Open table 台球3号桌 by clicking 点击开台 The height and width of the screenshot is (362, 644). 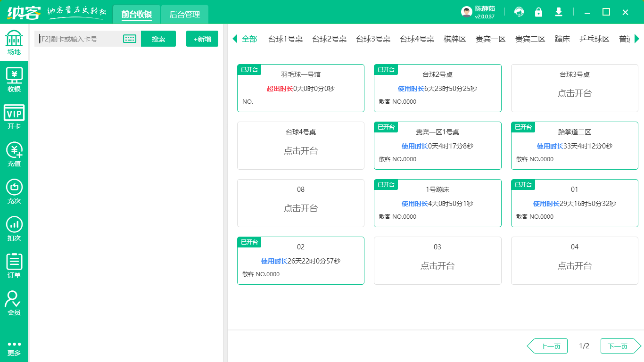click(574, 94)
